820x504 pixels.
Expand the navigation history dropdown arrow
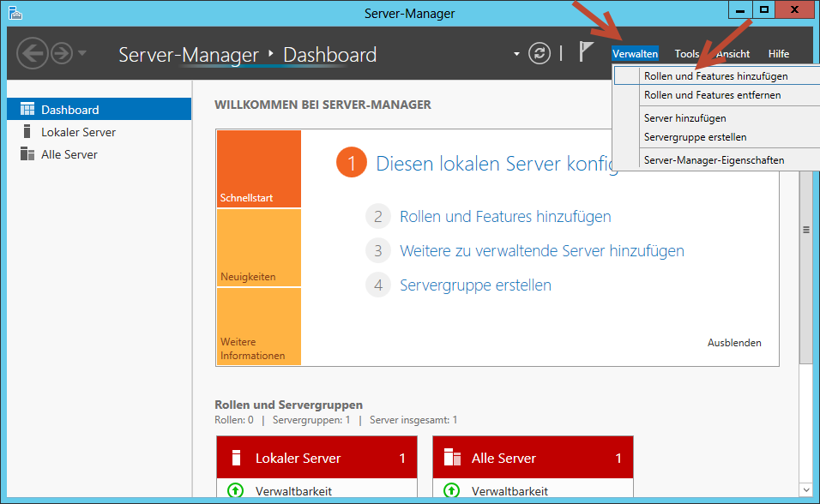(82, 53)
